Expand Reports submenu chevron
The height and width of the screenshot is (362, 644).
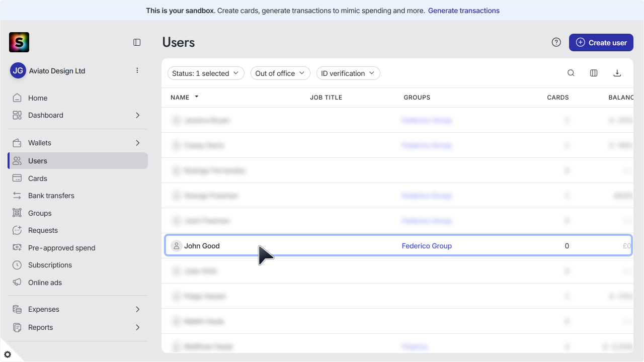point(138,327)
